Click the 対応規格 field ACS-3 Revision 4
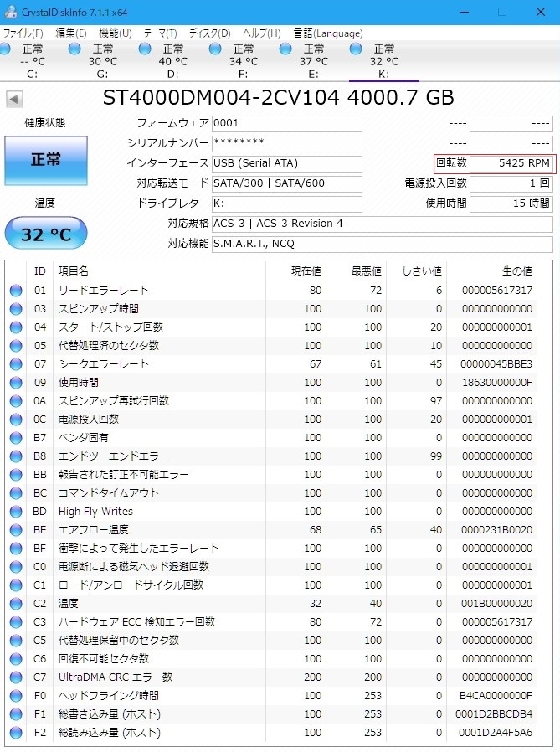 click(383, 224)
